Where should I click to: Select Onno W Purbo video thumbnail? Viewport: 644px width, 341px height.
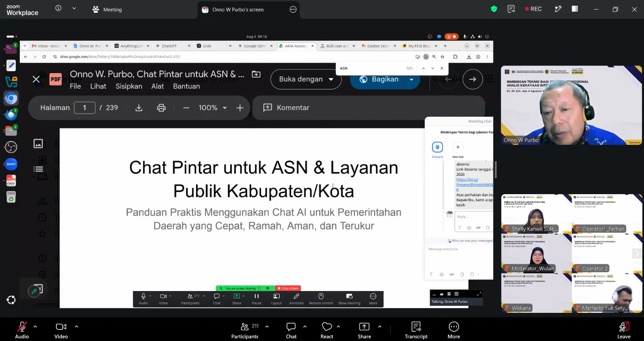point(571,105)
